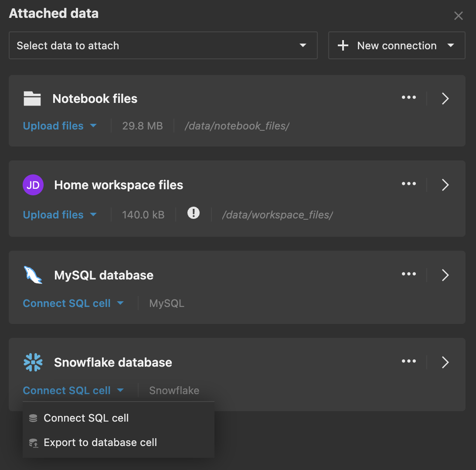Open the Upload files dropdown for Notebook files

[60, 126]
